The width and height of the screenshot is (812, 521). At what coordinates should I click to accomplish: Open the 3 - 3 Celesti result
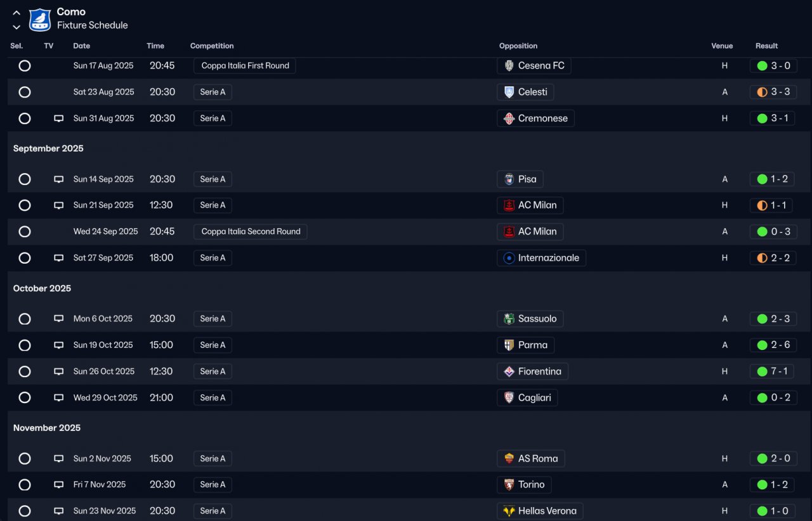[x=773, y=92]
